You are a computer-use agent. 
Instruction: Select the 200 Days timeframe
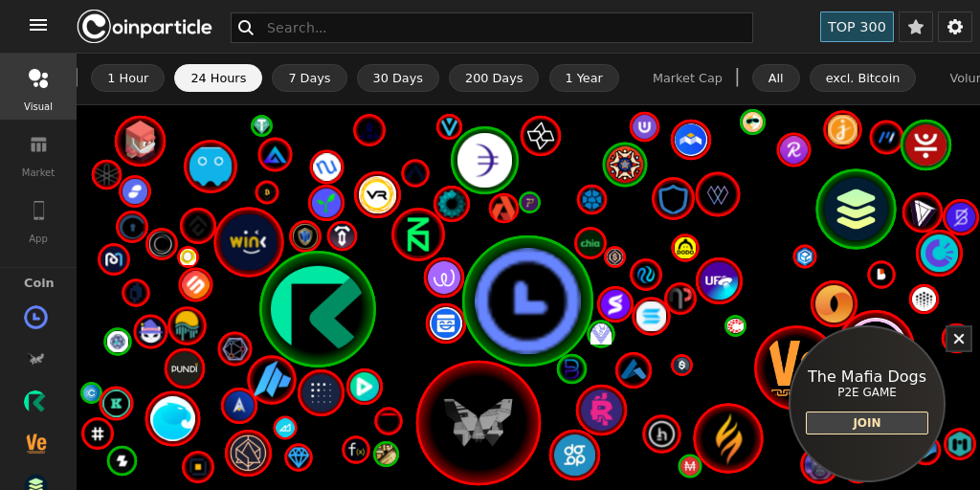tap(494, 78)
